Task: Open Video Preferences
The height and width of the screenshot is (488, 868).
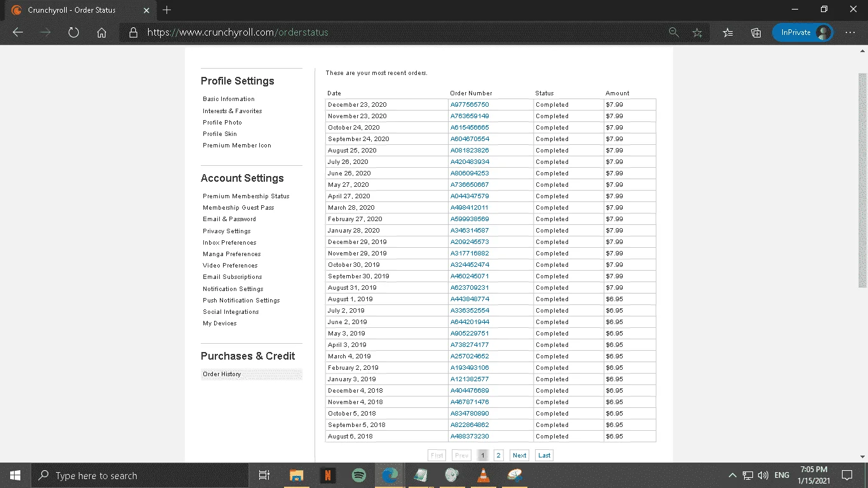Action: tap(230, 266)
